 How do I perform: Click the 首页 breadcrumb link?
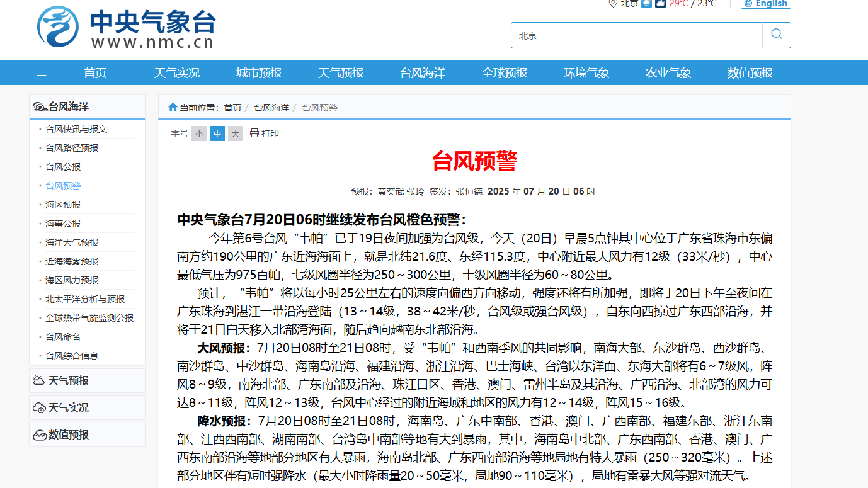click(232, 108)
